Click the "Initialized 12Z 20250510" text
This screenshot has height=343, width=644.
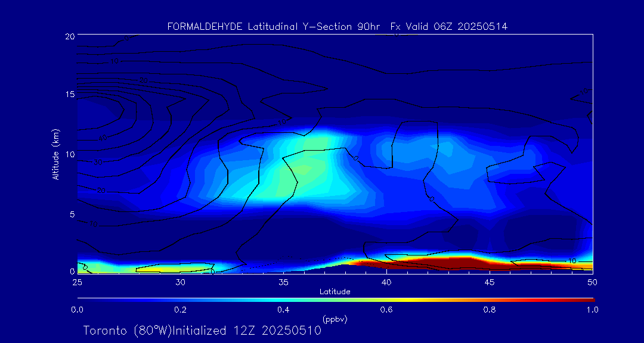246,330
